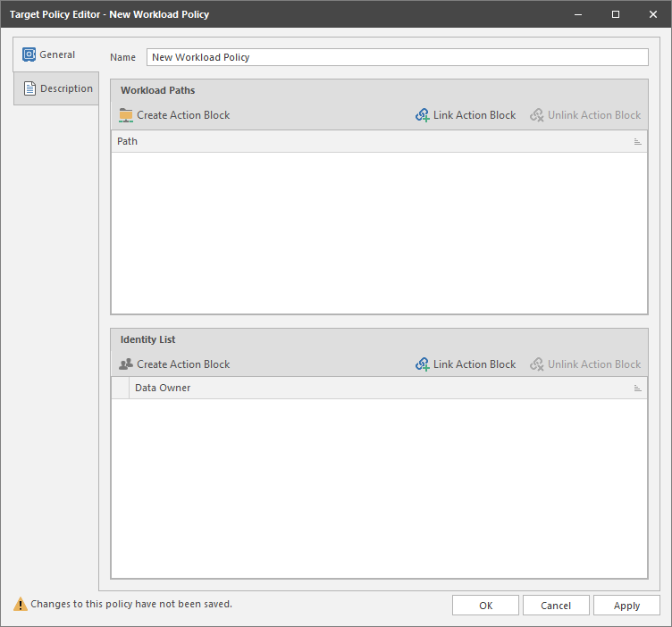Click the unsaved changes warning icon

(21, 605)
